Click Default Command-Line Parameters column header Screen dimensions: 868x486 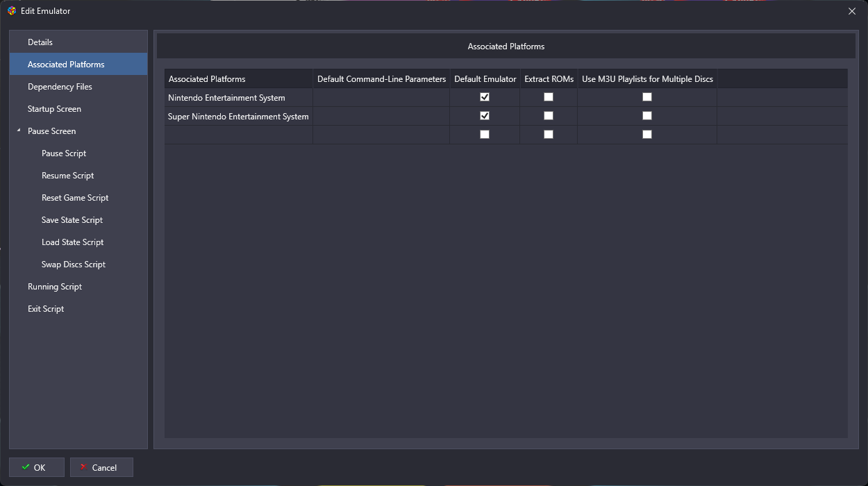click(381, 79)
